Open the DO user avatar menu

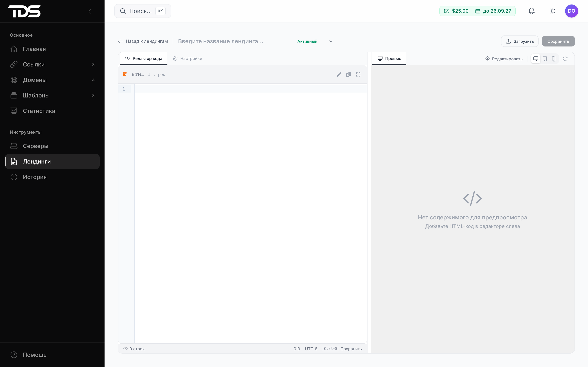point(571,11)
